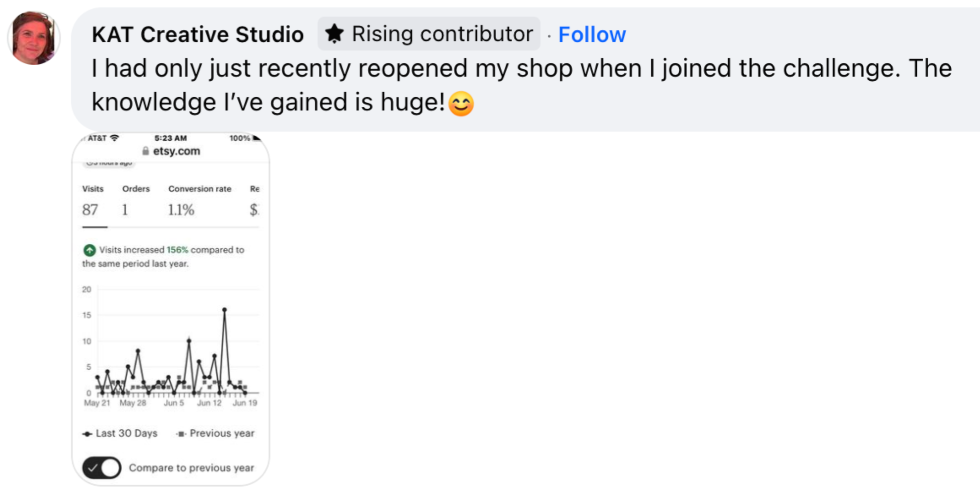Toggle the Compare to previous year switch
The image size is (980, 494).
(x=102, y=468)
